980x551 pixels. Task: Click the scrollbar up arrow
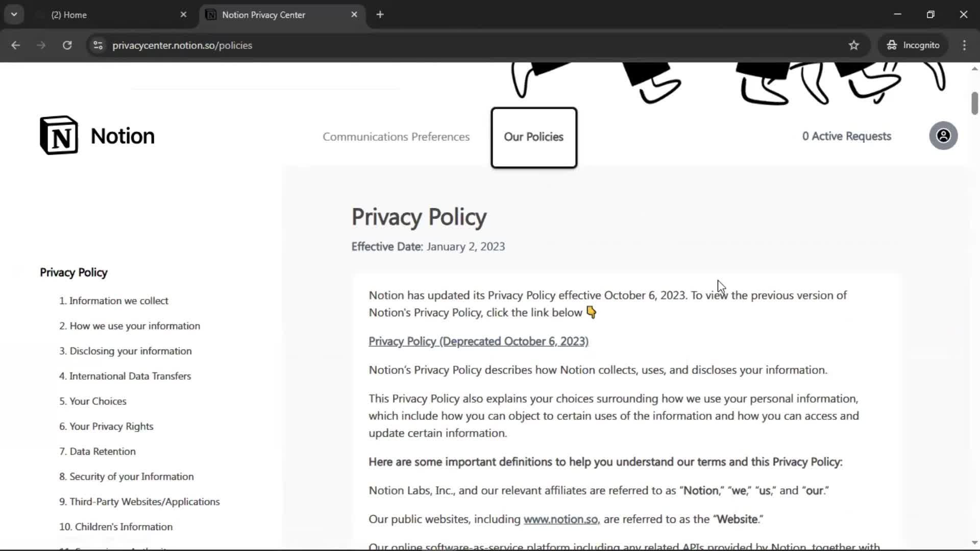pos(974,68)
